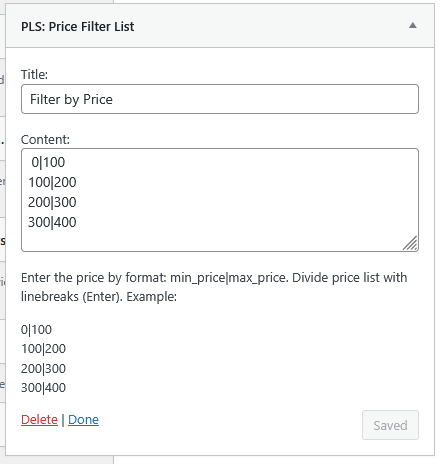Click the word Price inside the Title field
Image resolution: width=440 pixels, height=464 pixels.
point(98,99)
